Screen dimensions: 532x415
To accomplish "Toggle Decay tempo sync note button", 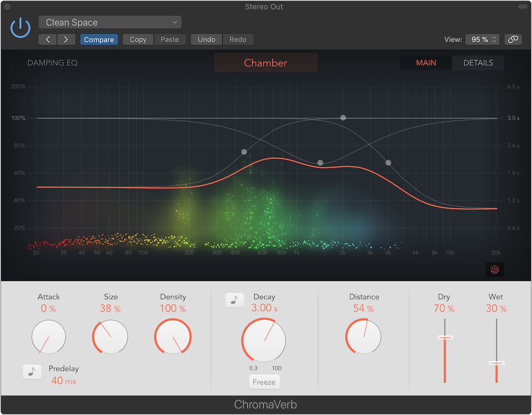I will pos(235,300).
